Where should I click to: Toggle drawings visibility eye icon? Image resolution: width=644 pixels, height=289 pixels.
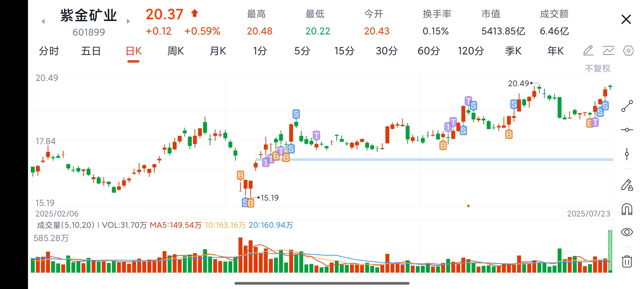pos(627,232)
